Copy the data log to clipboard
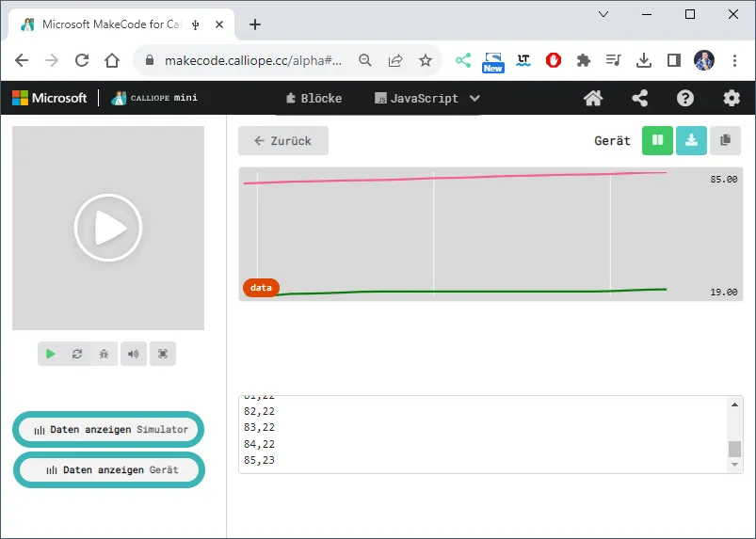Viewport: 756px width, 539px height. click(x=725, y=140)
